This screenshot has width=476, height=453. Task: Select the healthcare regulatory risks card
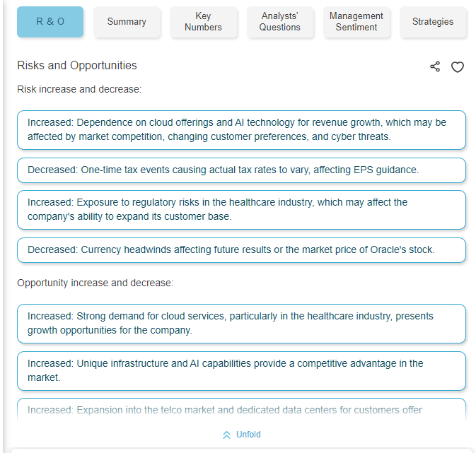241,210
